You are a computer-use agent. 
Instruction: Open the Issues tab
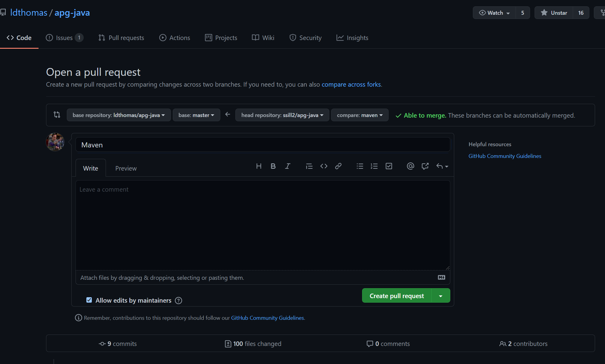point(64,38)
